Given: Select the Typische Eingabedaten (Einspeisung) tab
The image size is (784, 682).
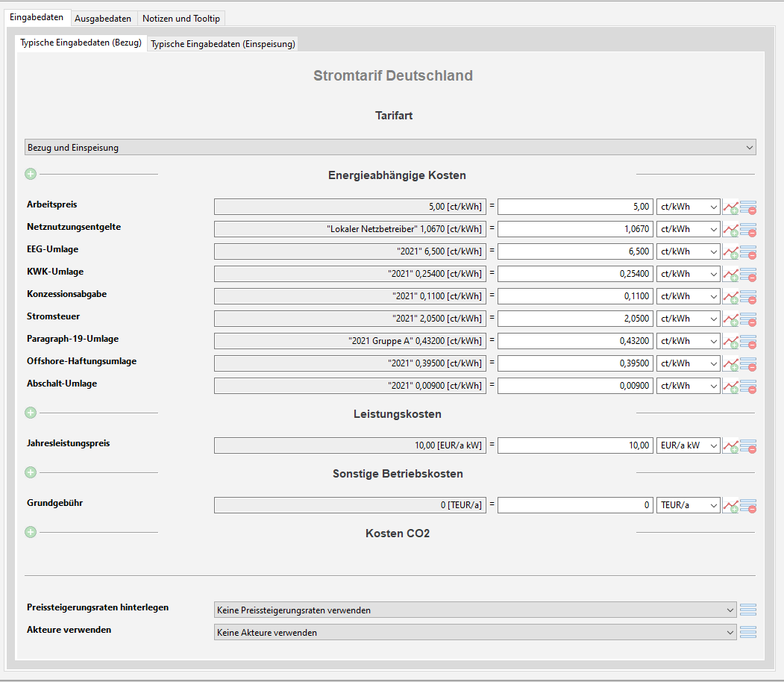Looking at the screenshot, I should (x=223, y=44).
